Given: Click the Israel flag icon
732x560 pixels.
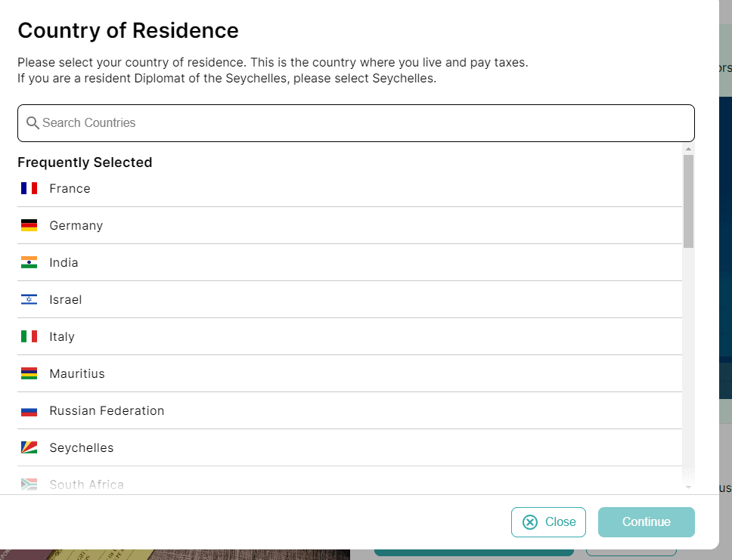Looking at the screenshot, I should 29,299.
